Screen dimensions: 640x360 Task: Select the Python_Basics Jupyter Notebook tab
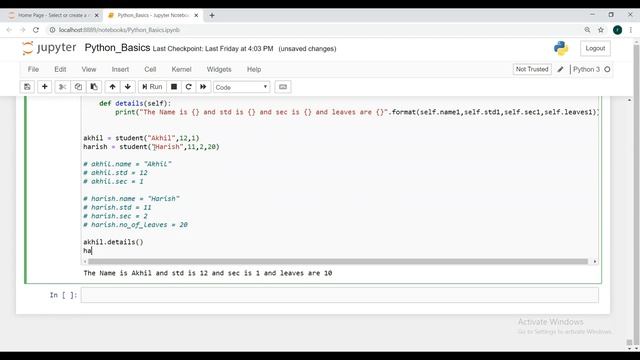click(x=153, y=15)
